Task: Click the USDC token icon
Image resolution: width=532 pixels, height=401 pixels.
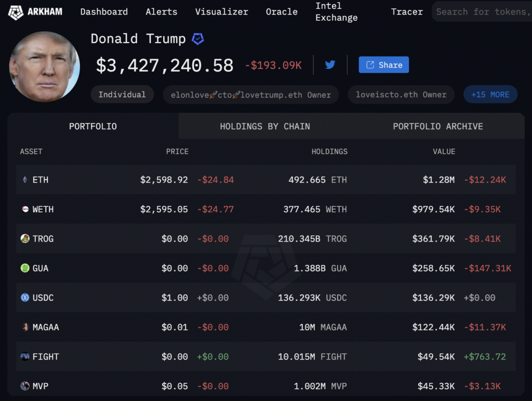Action: point(25,298)
